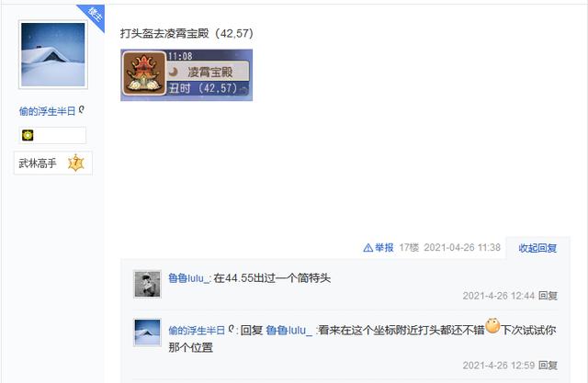This screenshot has height=383, width=588.
Task: Click the 17楼 floor label
Action: [x=409, y=248]
